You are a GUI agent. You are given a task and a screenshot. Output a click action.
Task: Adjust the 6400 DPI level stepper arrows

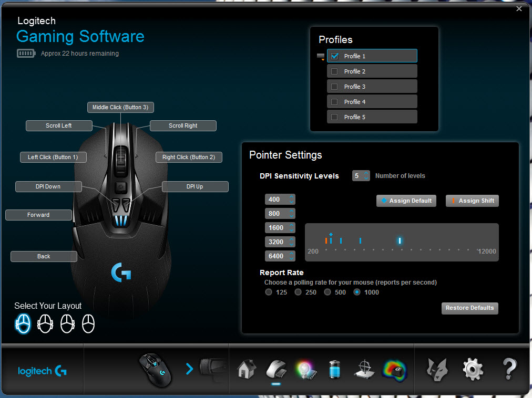coord(291,256)
